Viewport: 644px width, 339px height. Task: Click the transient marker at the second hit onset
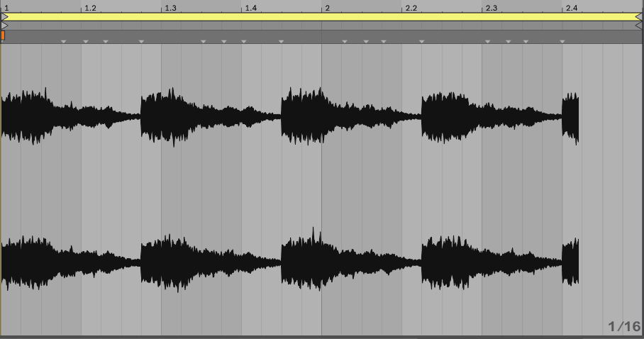click(x=141, y=42)
